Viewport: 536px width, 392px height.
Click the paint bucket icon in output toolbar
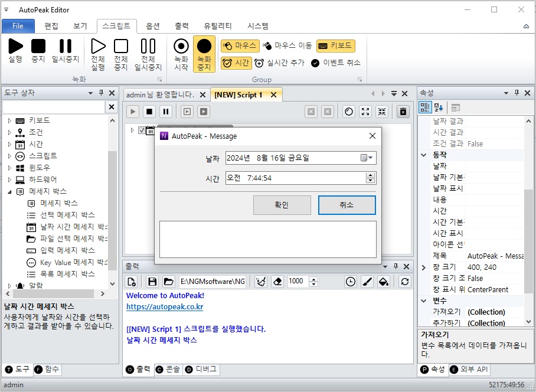(384, 282)
